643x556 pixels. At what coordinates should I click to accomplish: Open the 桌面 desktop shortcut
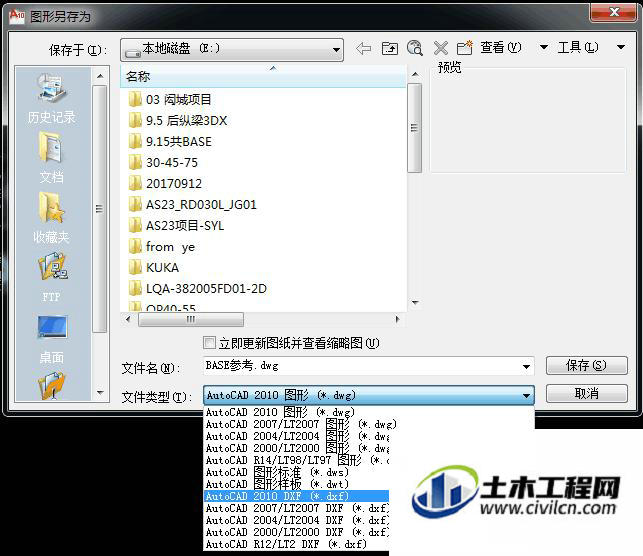tap(52, 338)
